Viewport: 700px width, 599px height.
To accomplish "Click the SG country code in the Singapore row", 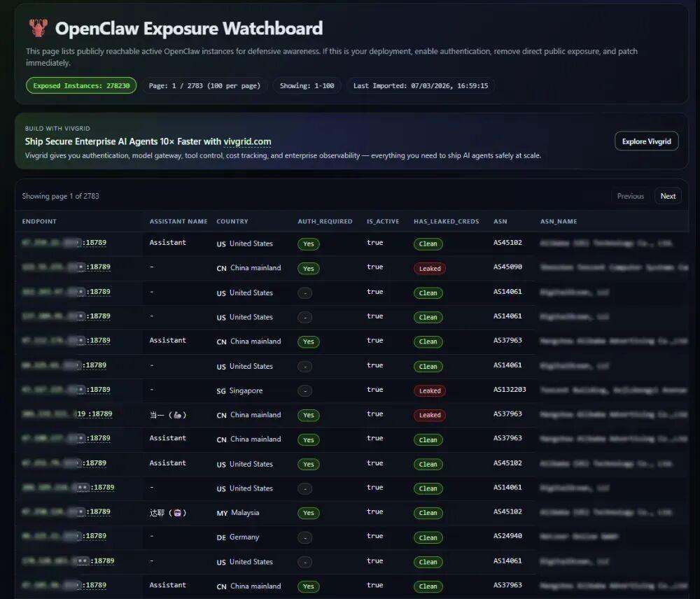I will tap(221, 391).
